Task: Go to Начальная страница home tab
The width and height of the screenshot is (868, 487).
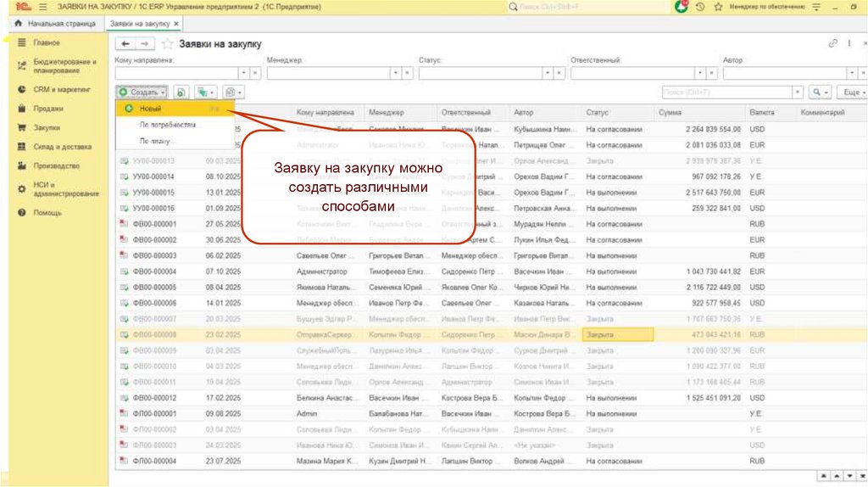Action: pyautogui.click(x=56, y=24)
